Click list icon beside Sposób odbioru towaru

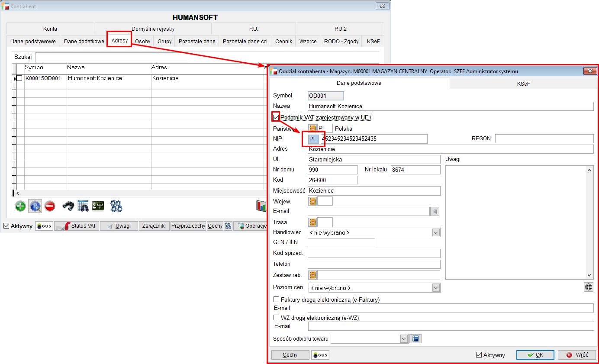pyautogui.click(x=415, y=338)
